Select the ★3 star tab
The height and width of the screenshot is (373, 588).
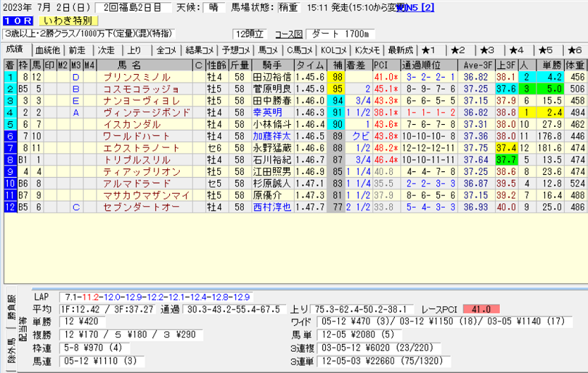pyautogui.click(x=487, y=50)
